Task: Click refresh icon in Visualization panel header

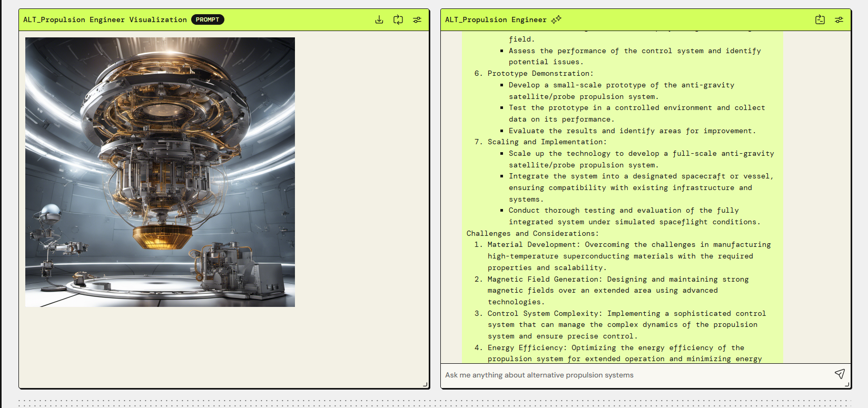Action: point(398,19)
